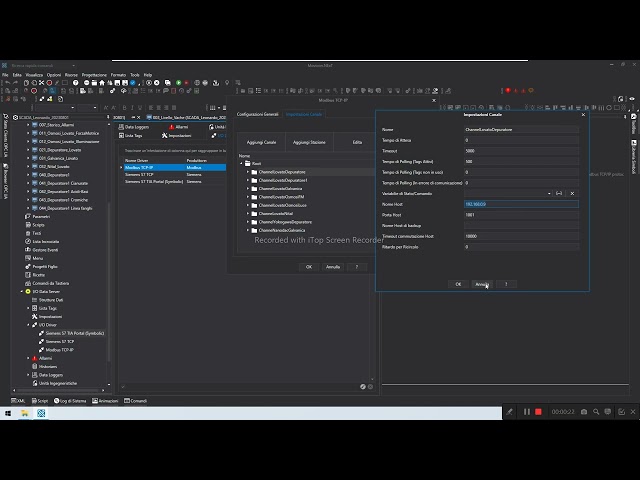Click Annulla in Impostazioni Canale dialog
640x480 pixels.
pos(482,284)
